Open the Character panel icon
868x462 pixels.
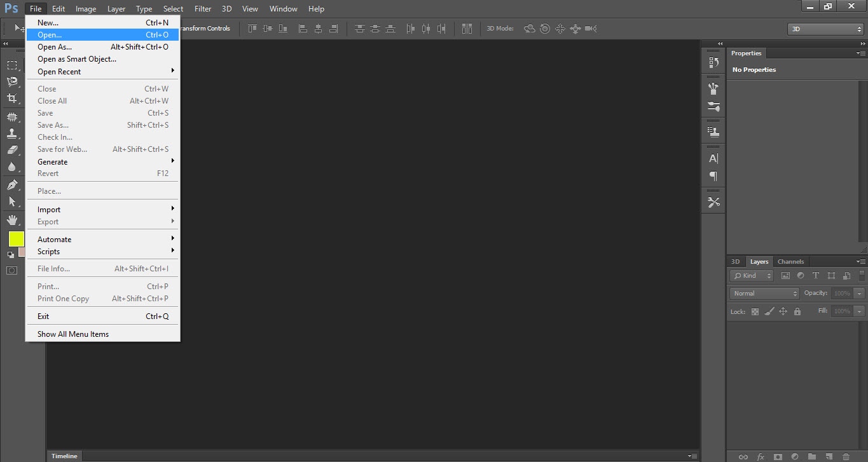click(713, 158)
